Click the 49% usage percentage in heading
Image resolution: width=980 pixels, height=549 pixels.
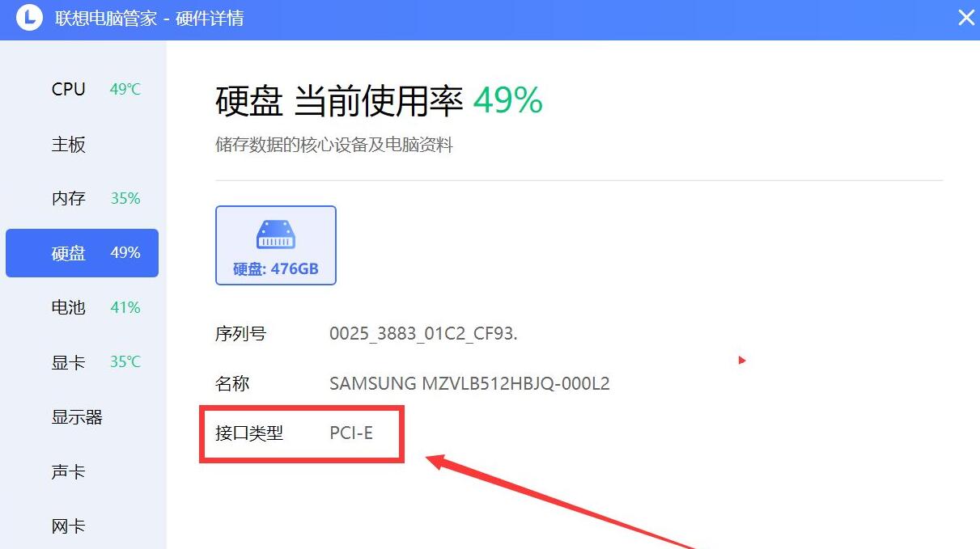pos(508,101)
